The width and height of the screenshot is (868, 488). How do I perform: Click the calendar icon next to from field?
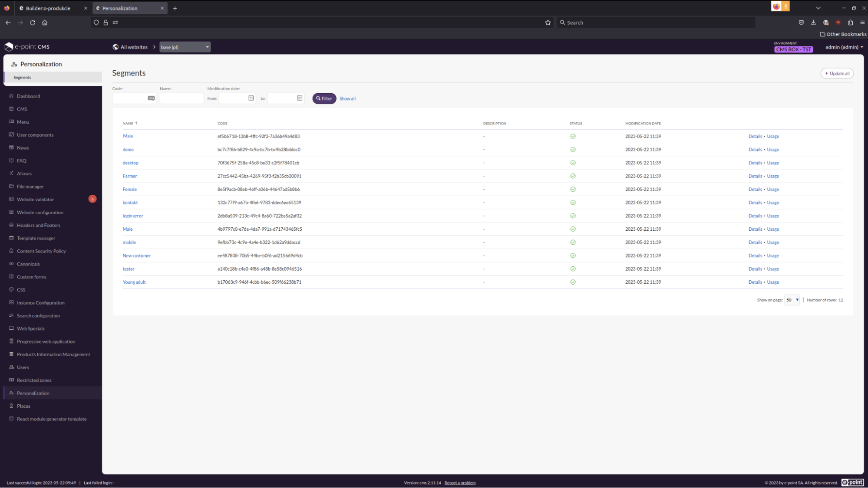click(x=251, y=98)
